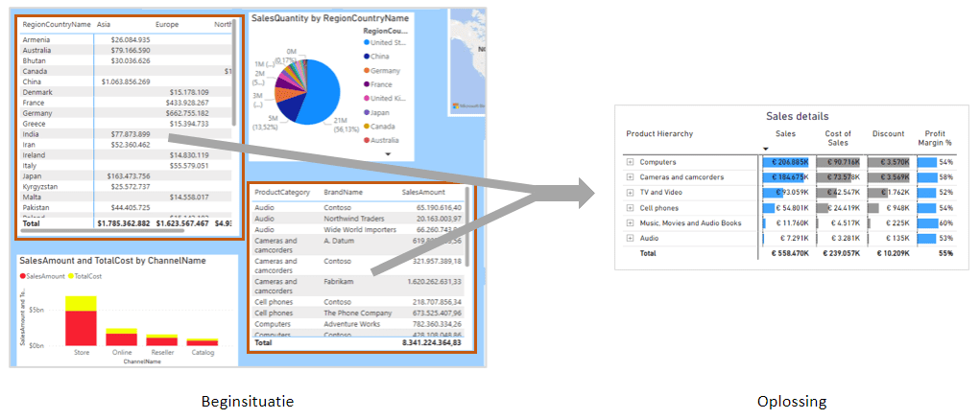The image size is (980, 419).
Task: Expand the TV and Video row
Action: [x=630, y=193]
